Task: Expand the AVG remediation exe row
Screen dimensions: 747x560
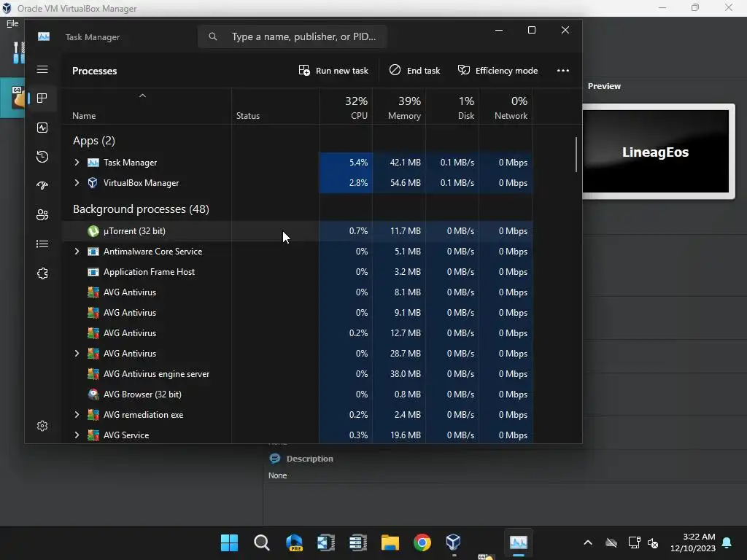Action: pyautogui.click(x=77, y=415)
